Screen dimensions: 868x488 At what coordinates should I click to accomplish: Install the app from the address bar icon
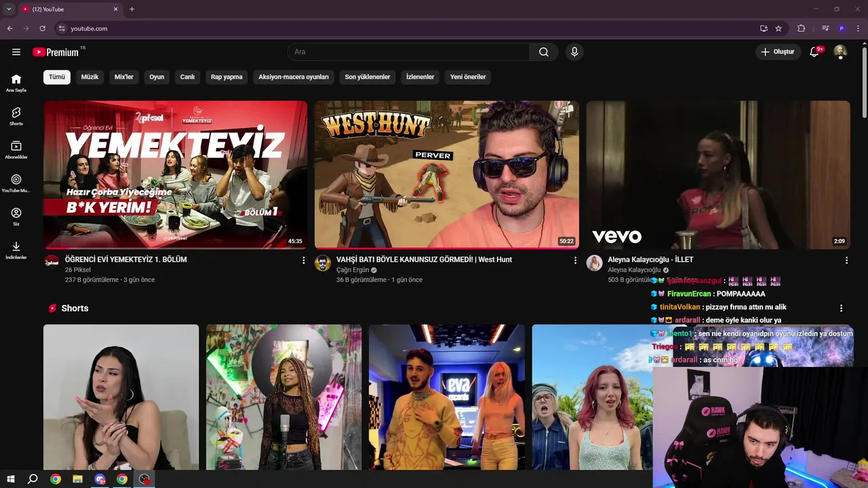(x=764, y=28)
